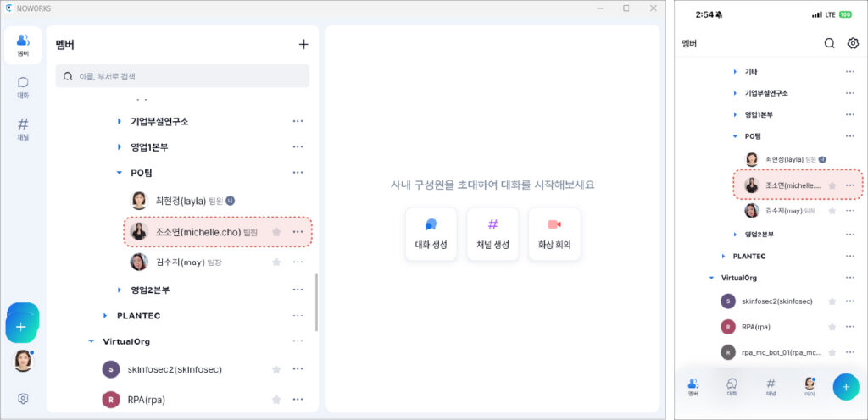868x420 pixels.
Task: Tap the blue floating plus button on mobile
Action: pyautogui.click(x=846, y=387)
